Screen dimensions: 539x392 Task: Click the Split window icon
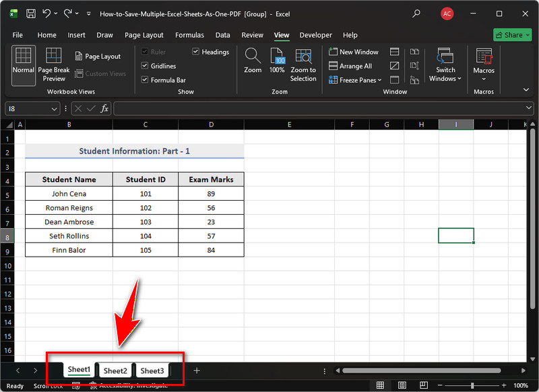click(395, 52)
